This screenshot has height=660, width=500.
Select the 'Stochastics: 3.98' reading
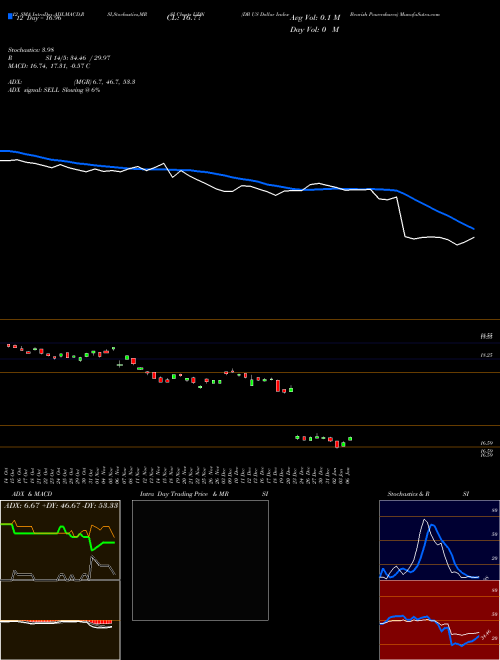tap(31, 50)
